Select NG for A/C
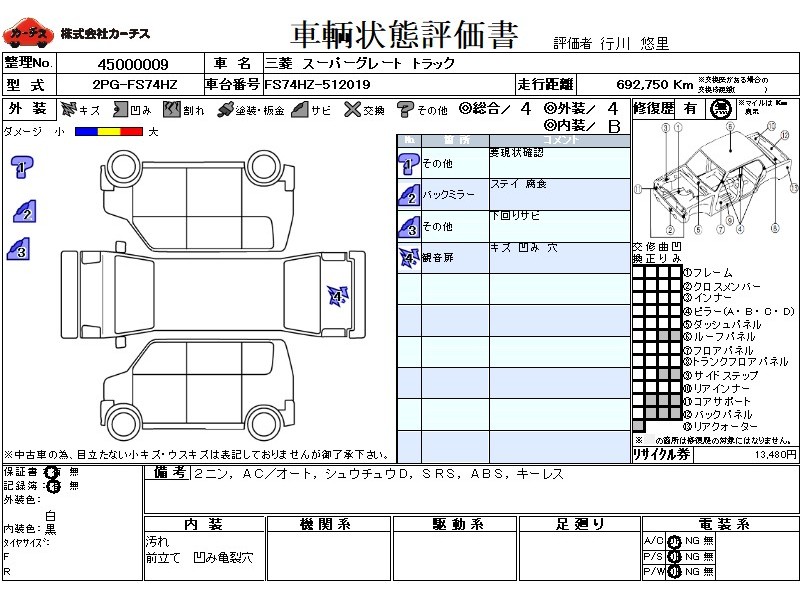 (x=692, y=541)
